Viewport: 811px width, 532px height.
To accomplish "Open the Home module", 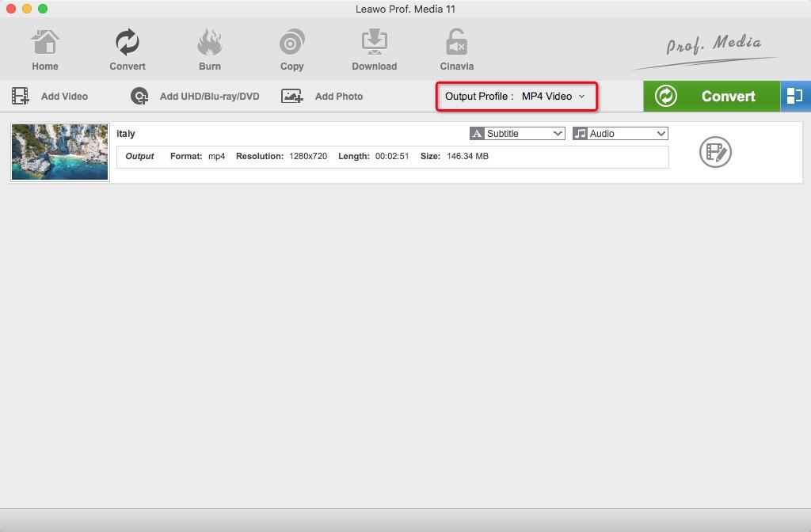I will (44, 47).
